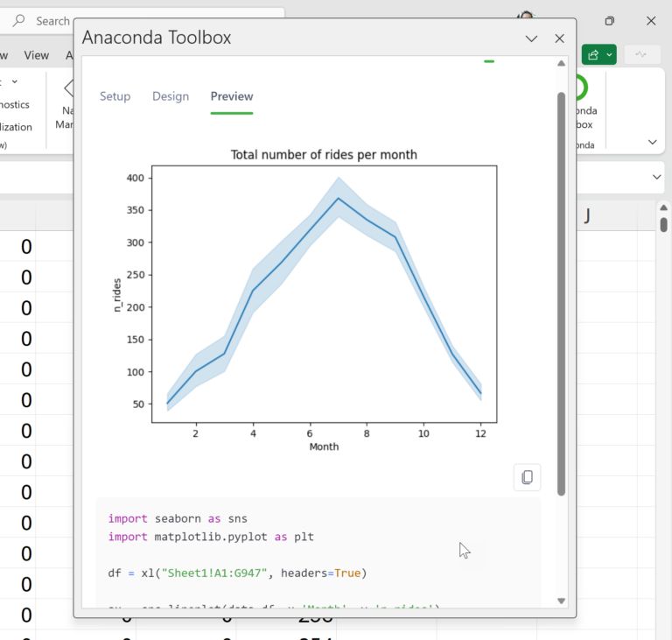672x640 pixels.
Task: Click the Toolbox panel scrollbar up arrow
Action: click(x=561, y=64)
